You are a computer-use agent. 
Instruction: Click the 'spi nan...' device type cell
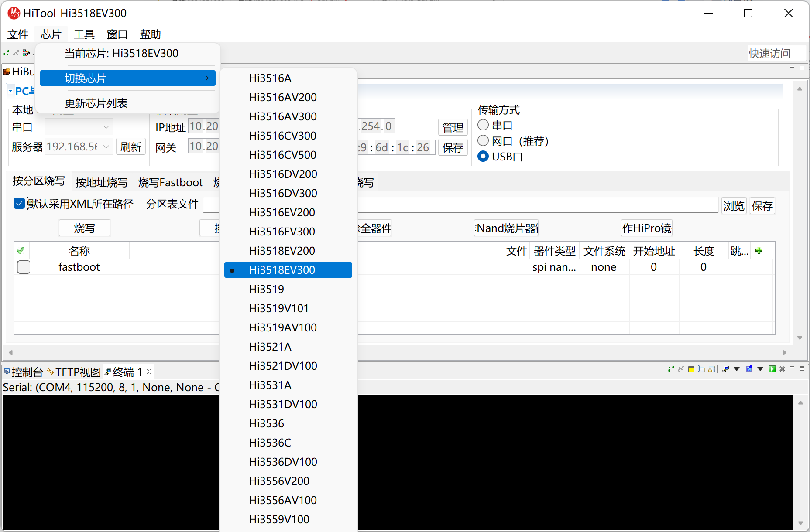pos(554,267)
